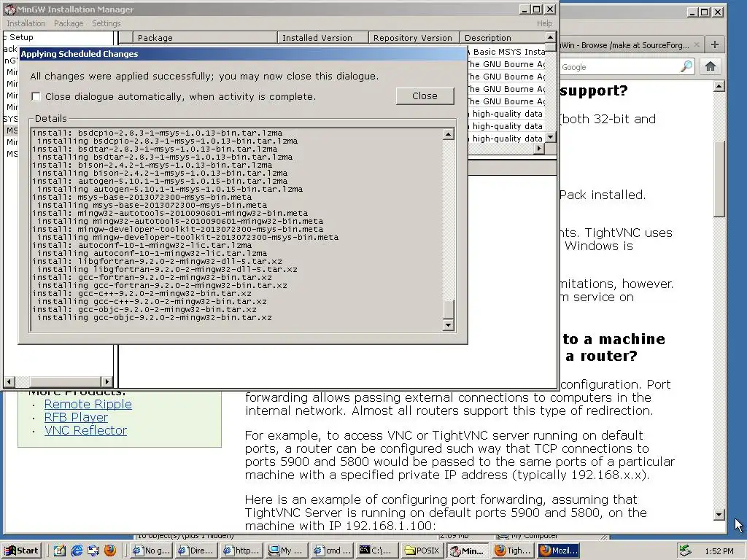Open the RFB Player link
747x560 pixels.
[x=76, y=417]
